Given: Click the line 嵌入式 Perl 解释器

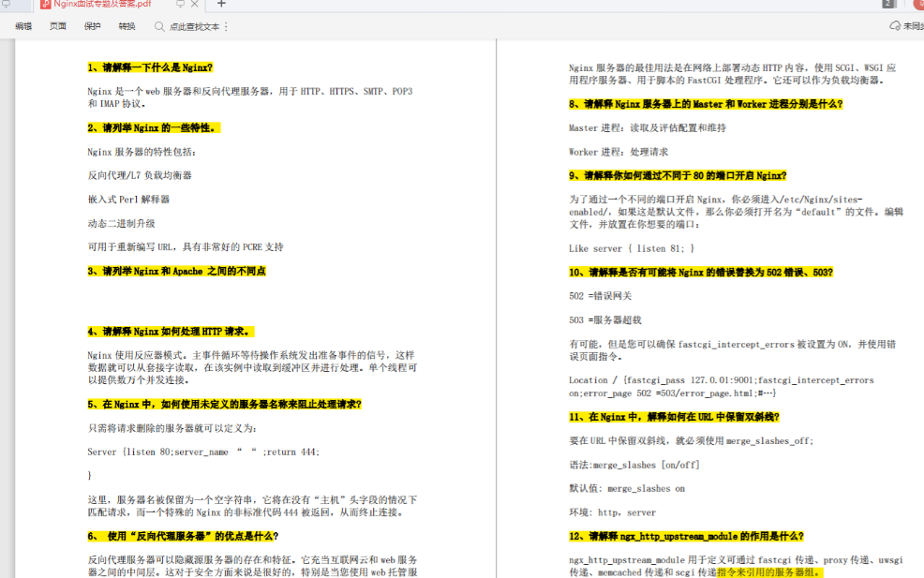Looking at the screenshot, I should coord(128,200).
